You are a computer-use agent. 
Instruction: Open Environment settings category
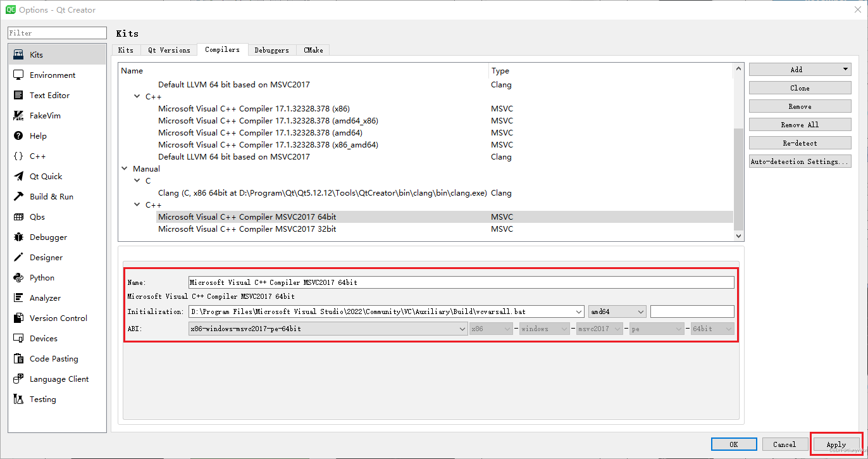(57, 75)
